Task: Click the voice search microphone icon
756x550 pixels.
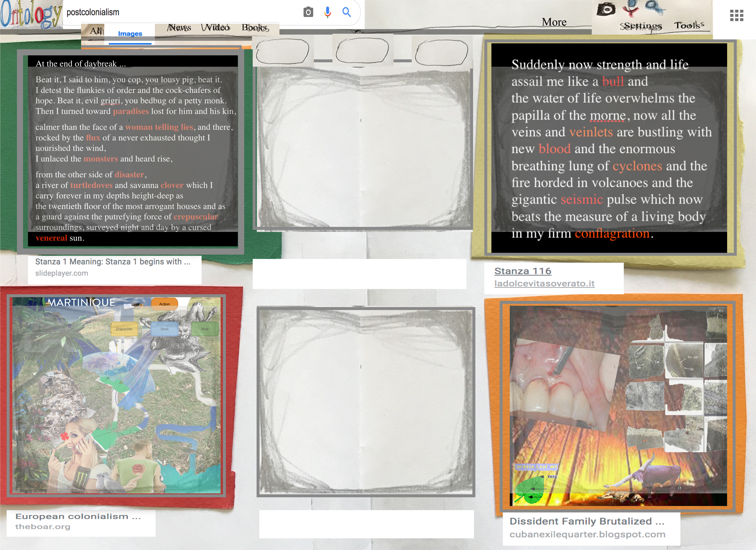Action: 327,12
